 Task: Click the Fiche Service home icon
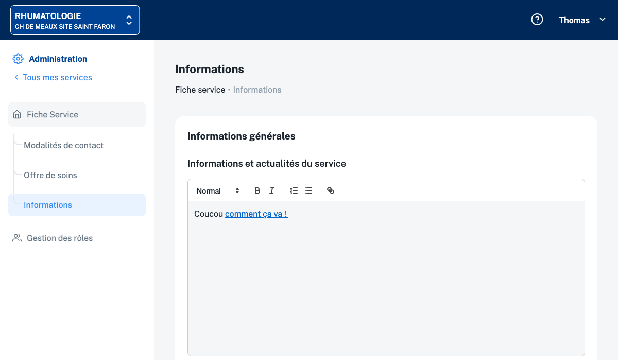click(17, 114)
